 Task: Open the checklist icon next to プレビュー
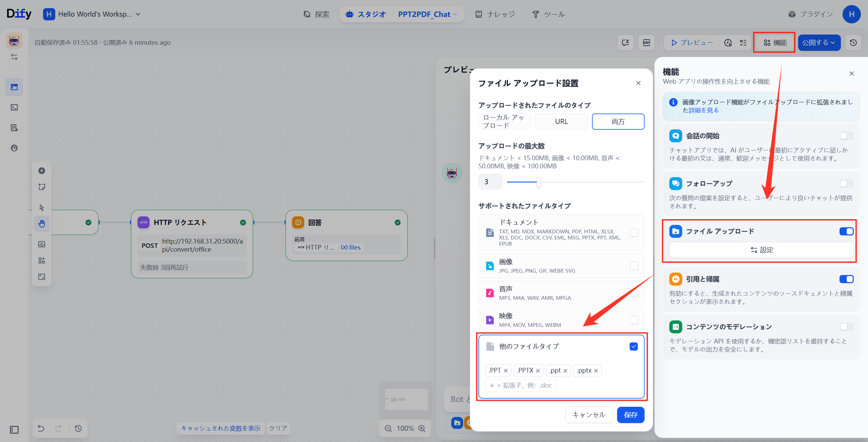click(x=743, y=42)
